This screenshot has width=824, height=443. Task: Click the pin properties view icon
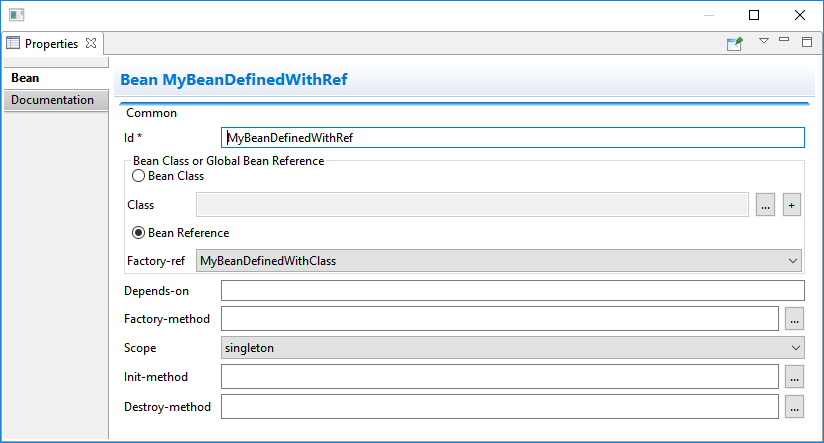pyautogui.click(x=735, y=43)
